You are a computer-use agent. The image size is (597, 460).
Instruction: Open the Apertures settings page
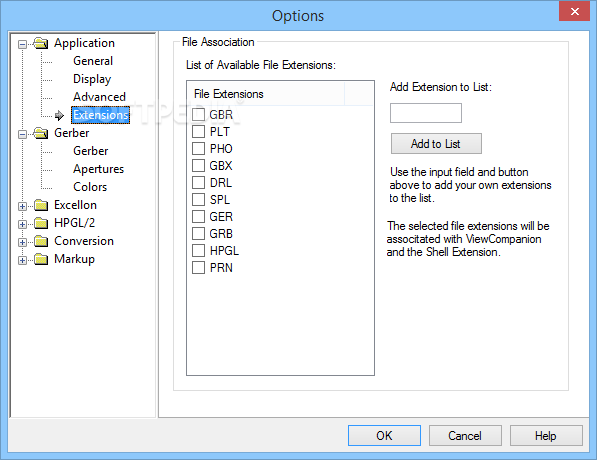(x=99, y=169)
